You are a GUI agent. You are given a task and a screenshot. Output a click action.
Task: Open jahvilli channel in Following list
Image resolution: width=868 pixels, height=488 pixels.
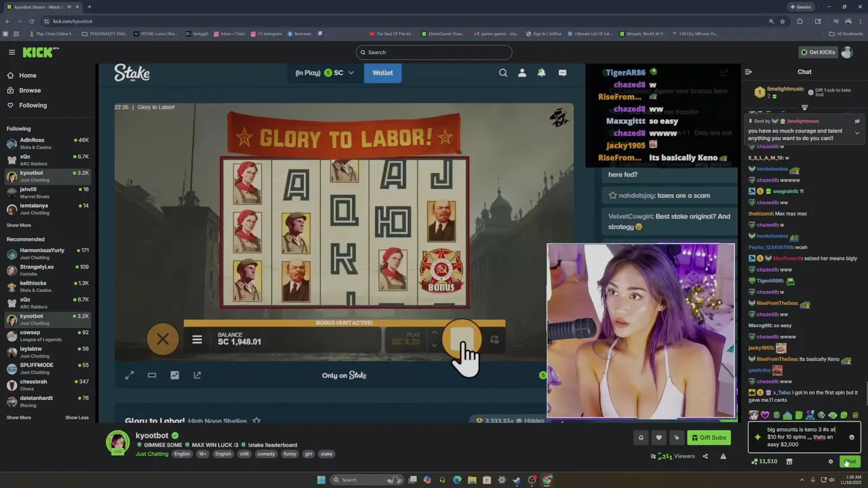pyautogui.click(x=47, y=192)
